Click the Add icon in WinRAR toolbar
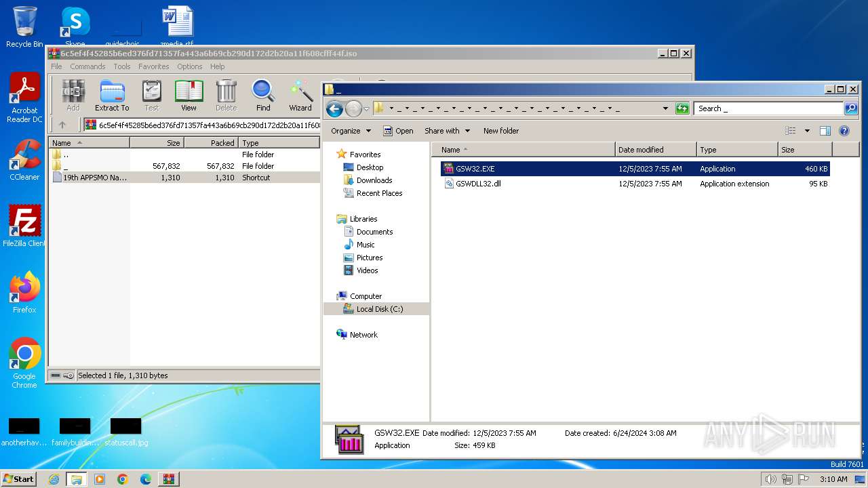 (x=73, y=95)
